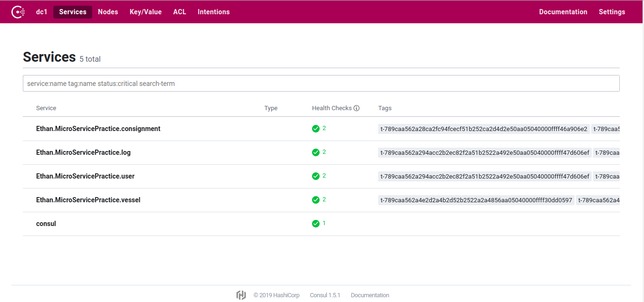Click passing check icon for log service
The image size is (644, 302).
pyautogui.click(x=316, y=152)
